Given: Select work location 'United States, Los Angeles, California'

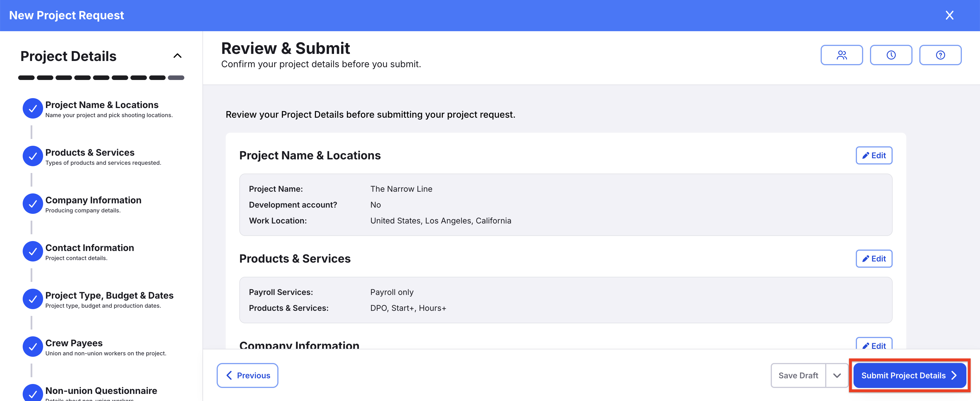Looking at the screenshot, I should coord(441,221).
